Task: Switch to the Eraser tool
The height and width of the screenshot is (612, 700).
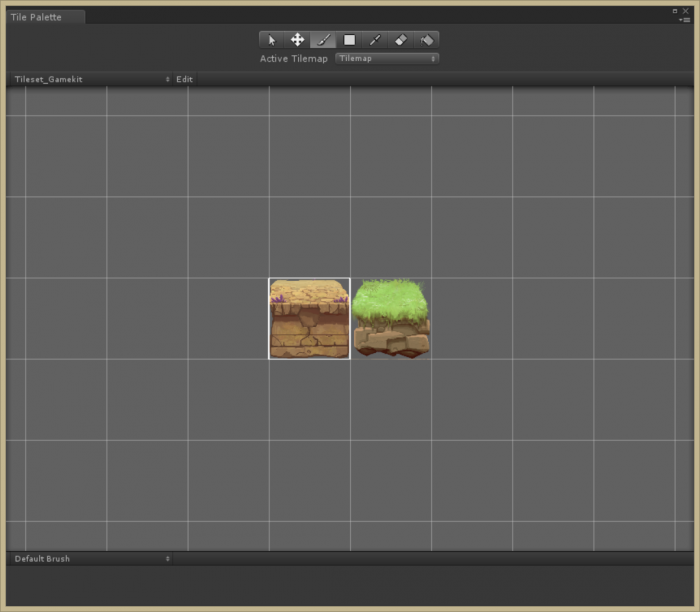Action: pyautogui.click(x=401, y=40)
